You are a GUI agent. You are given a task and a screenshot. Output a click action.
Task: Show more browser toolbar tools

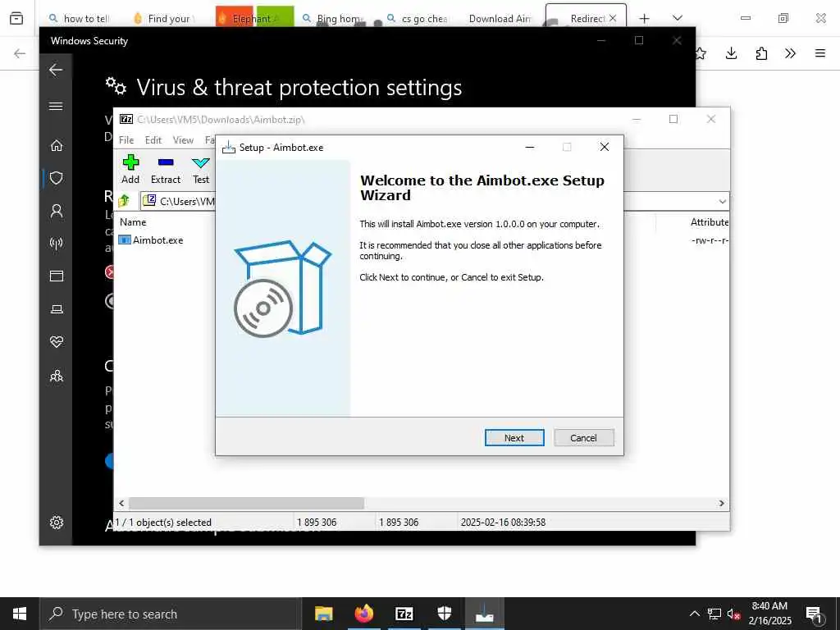[x=790, y=53]
